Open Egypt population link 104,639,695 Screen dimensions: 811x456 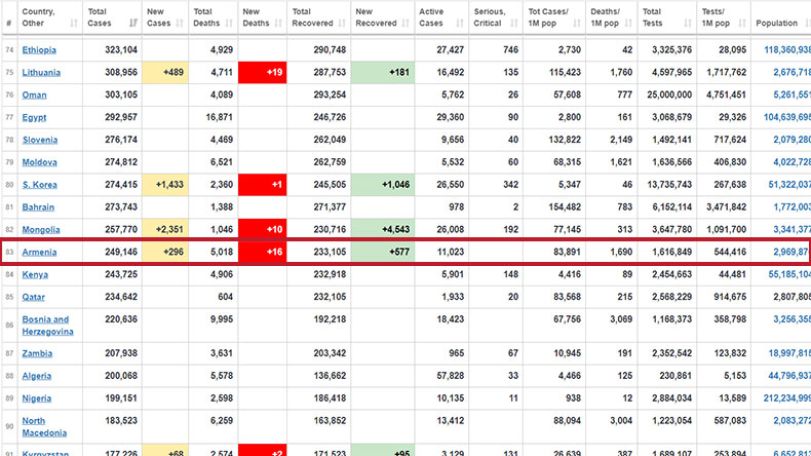click(787, 117)
